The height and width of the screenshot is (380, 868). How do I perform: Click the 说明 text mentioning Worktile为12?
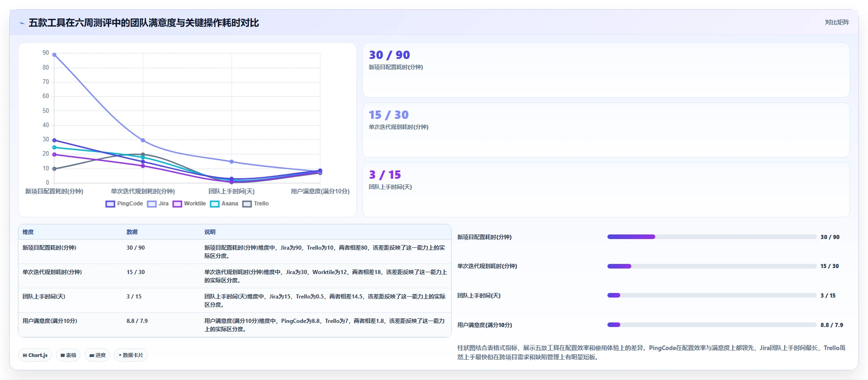tap(326, 276)
